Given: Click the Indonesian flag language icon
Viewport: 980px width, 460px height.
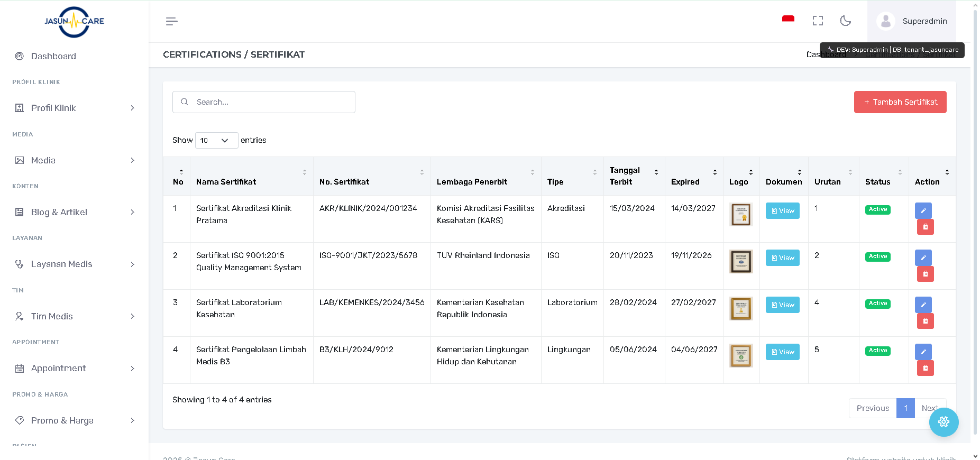Looking at the screenshot, I should (788, 20).
